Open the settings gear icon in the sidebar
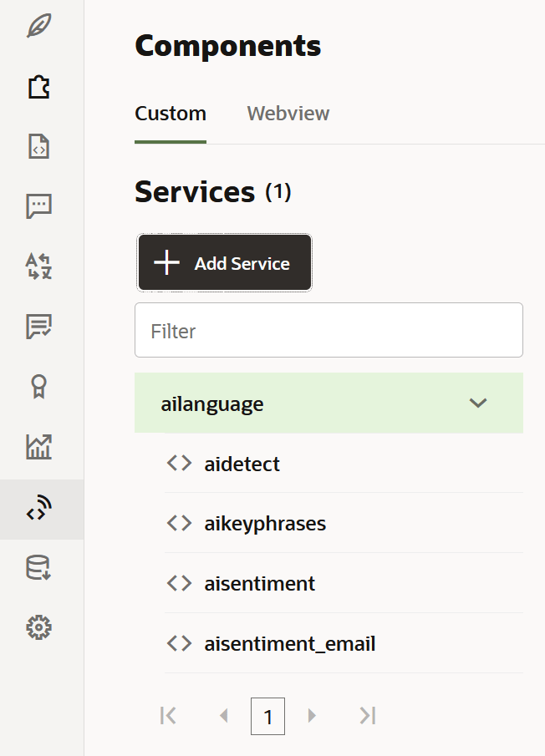 (x=39, y=627)
